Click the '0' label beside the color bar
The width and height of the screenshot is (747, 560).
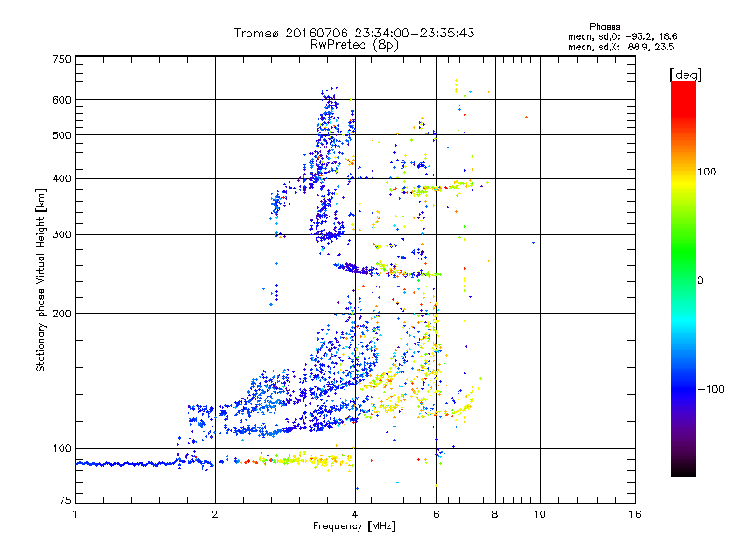click(700, 281)
